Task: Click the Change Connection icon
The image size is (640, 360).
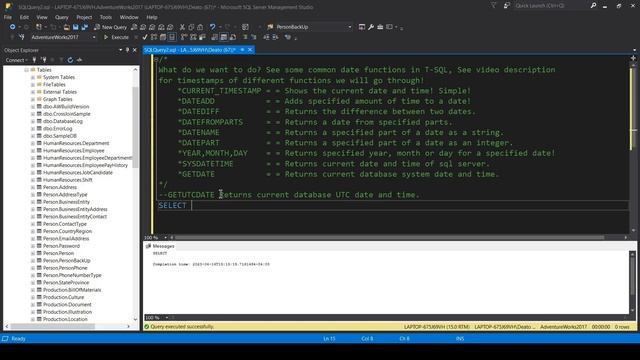Action: (21, 37)
